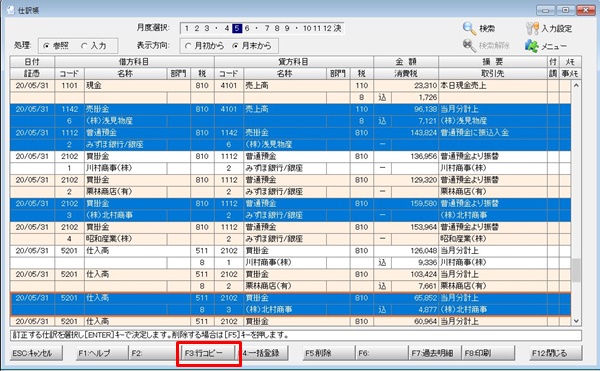Click consumption tax 9,336 cell
600x371 pixels.
(x=415, y=263)
